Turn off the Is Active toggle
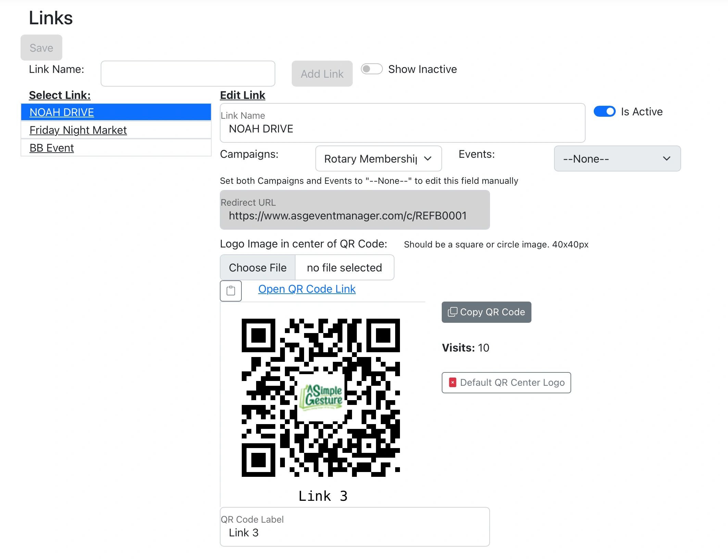Screen dimensions: 728x560 604,112
